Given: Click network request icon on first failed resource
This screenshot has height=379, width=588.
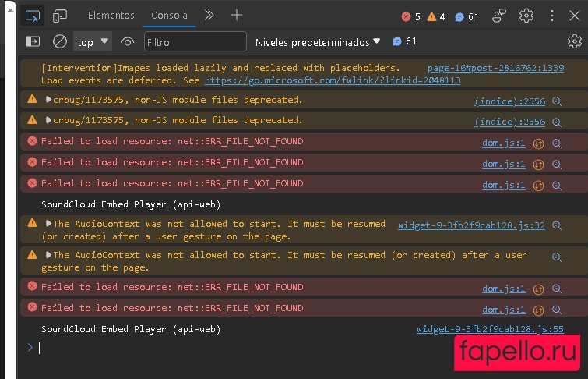Looking at the screenshot, I should [538, 143].
